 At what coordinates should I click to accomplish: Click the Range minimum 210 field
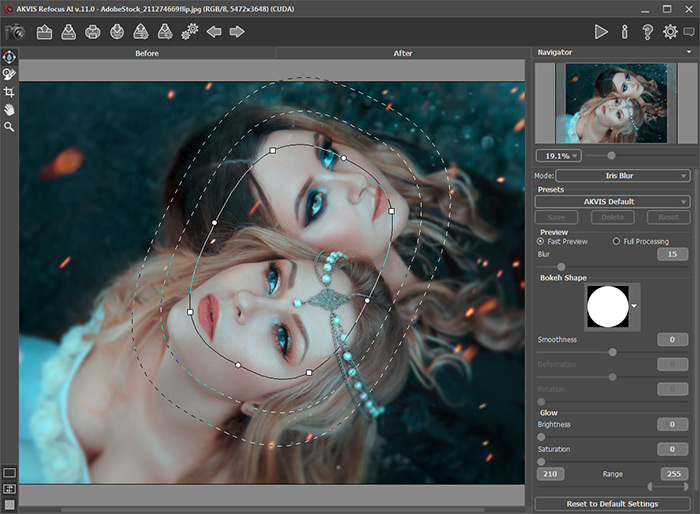tap(550, 474)
